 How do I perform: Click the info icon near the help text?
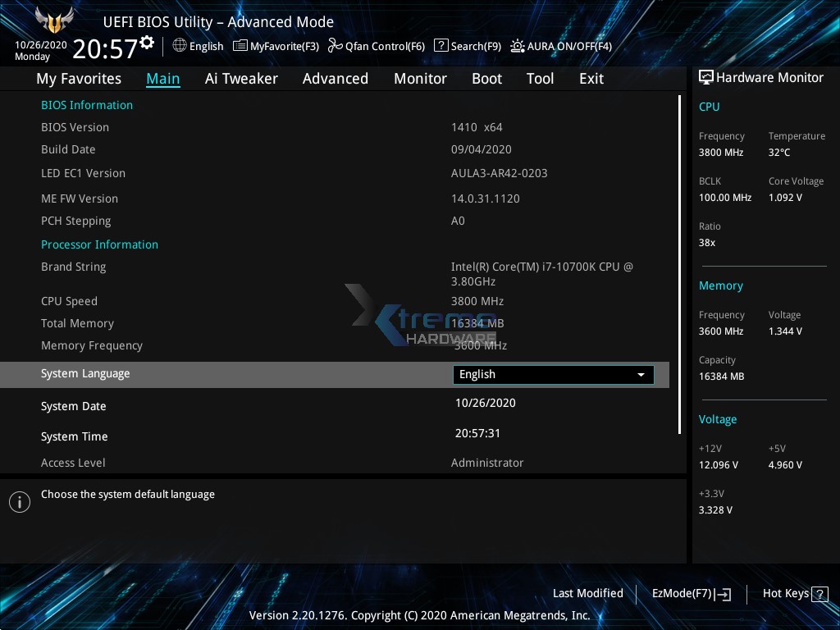[x=19, y=501]
